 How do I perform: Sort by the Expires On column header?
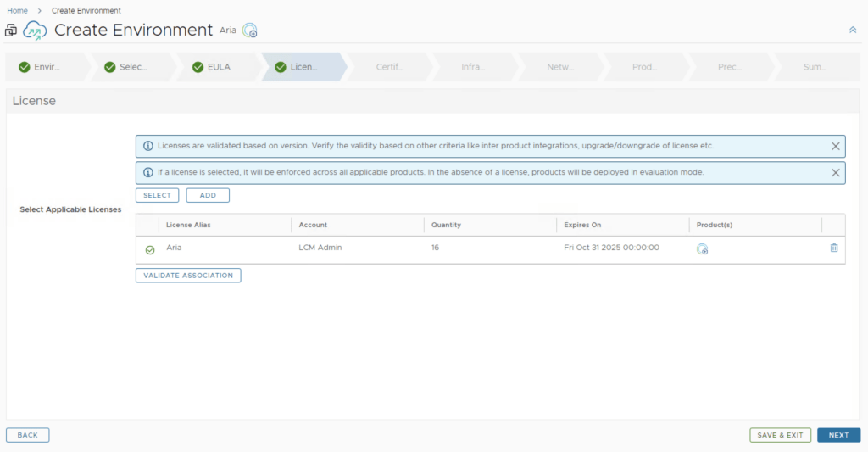point(582,225)
